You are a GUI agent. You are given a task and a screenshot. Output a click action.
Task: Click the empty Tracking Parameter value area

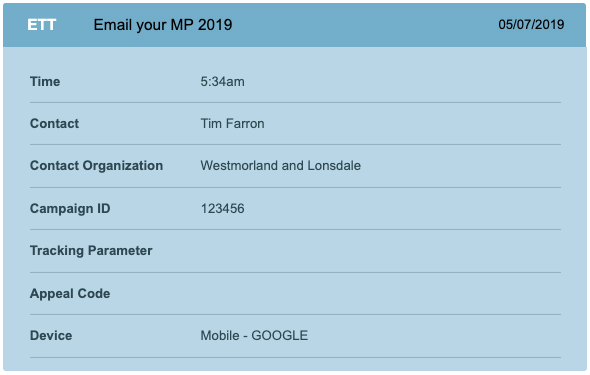[380, 251]
